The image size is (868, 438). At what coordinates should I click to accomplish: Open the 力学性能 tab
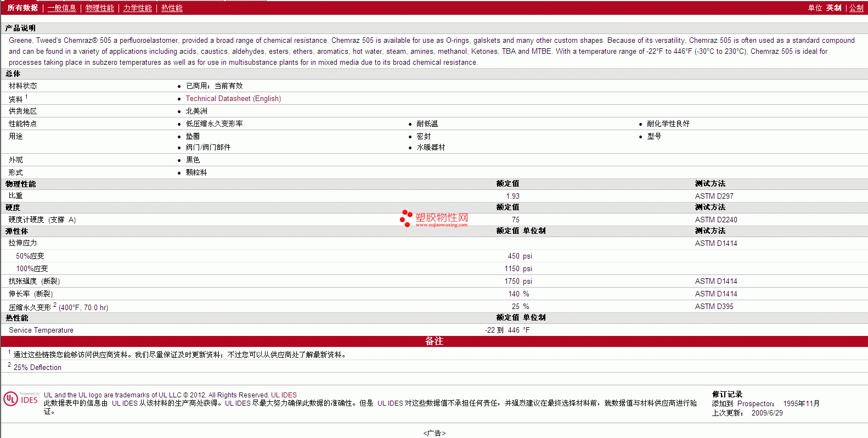(x=138, y=8)
